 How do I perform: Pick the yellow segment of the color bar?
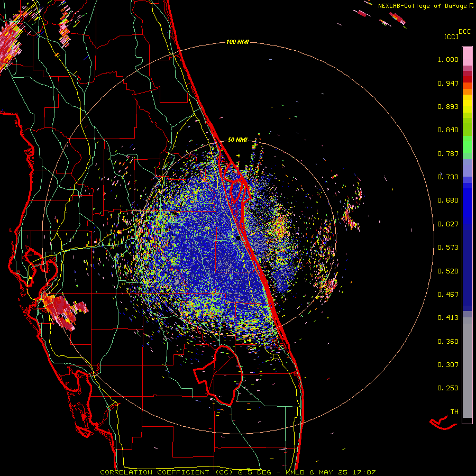click(x=467, y=104)
